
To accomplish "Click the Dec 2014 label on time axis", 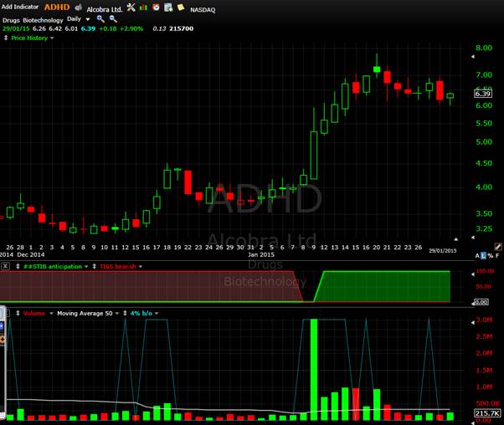I will pyautogui.click(x=31, y=254).
